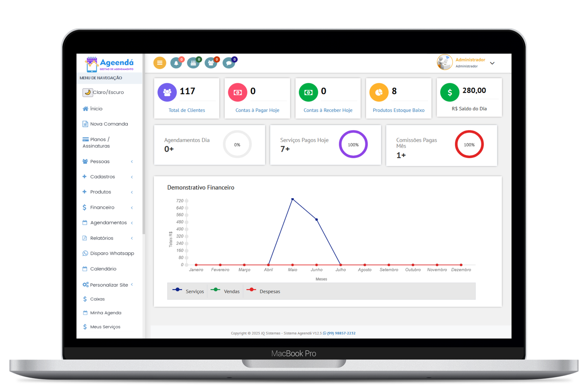The height and width of the screenshot is (392, 588).
Task: Click the orange hamburger menu icon
Action: pos(159,63)
